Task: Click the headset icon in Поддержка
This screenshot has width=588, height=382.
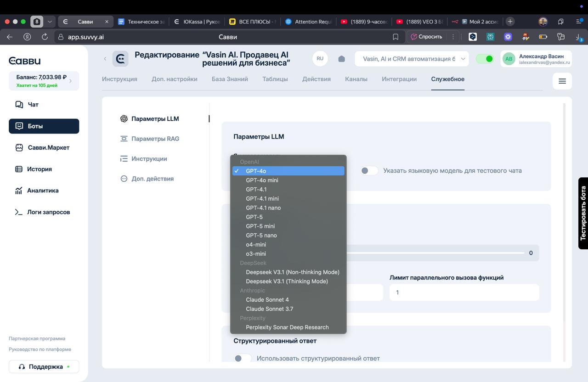Action: pos(22,367)
